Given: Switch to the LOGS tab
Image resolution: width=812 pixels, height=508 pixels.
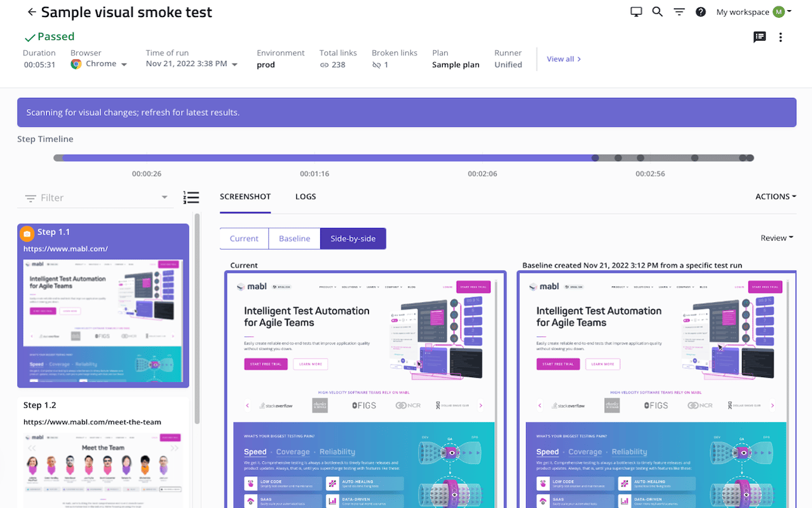Looking at the screenshot, I should click(306, 196).
